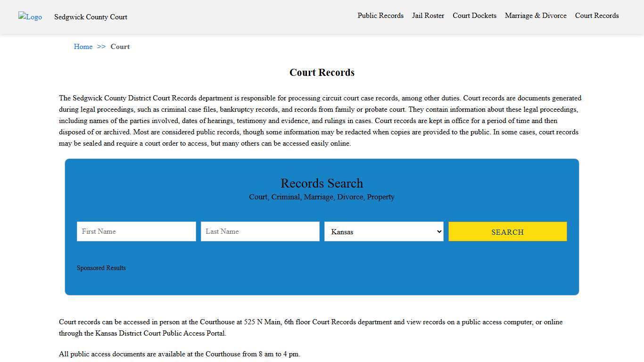This screenshot has width=644, height=362.
Task: Open the Public Records menu item
Action: coord(380,16)
